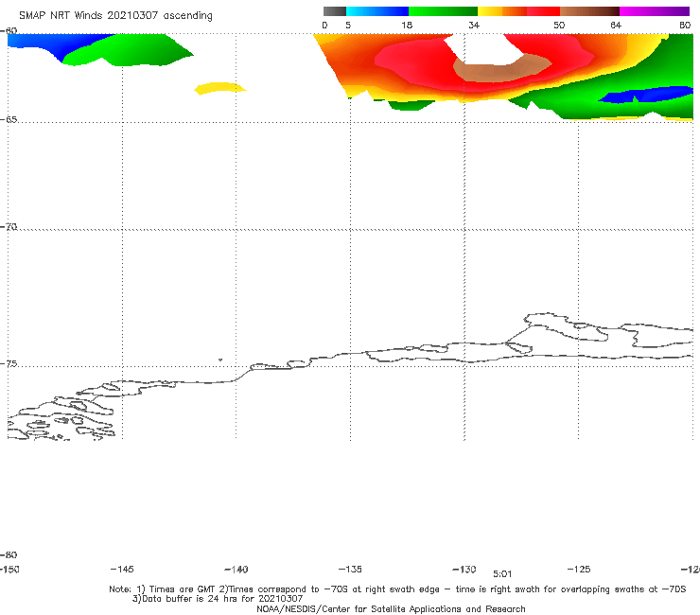Screen dimensions: 700x615
Task: Click the longitude label '-140'
Action: [236, 569]
